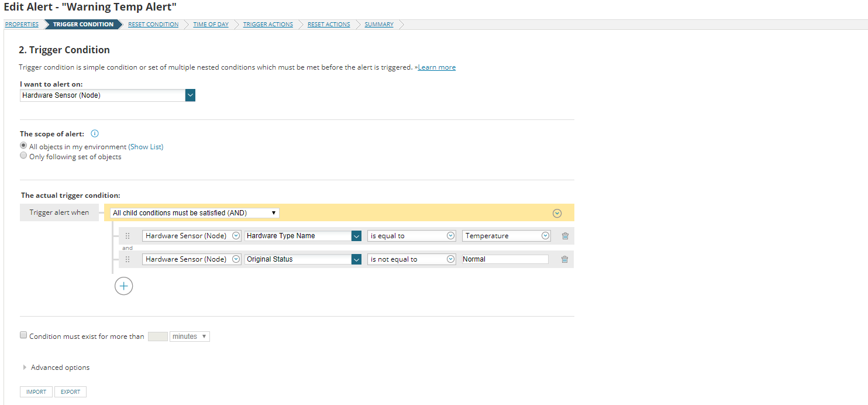Click the Import button

coord(36,392)
